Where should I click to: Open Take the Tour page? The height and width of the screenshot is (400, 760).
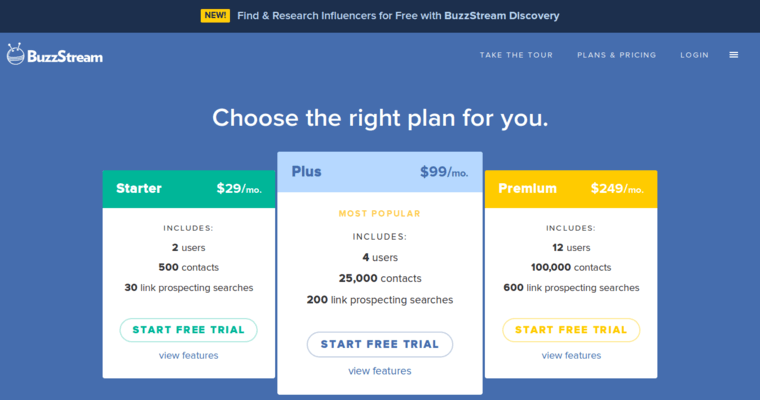click(516, 55)
